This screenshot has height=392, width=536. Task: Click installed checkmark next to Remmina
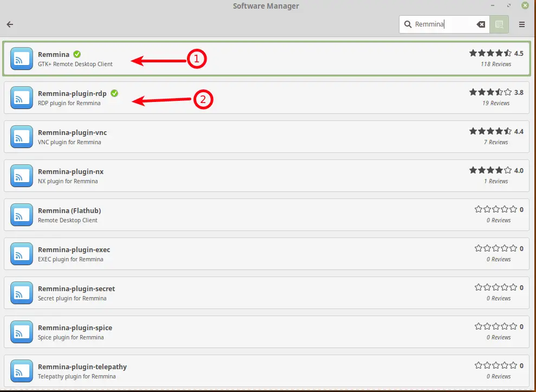pos(77,54)
